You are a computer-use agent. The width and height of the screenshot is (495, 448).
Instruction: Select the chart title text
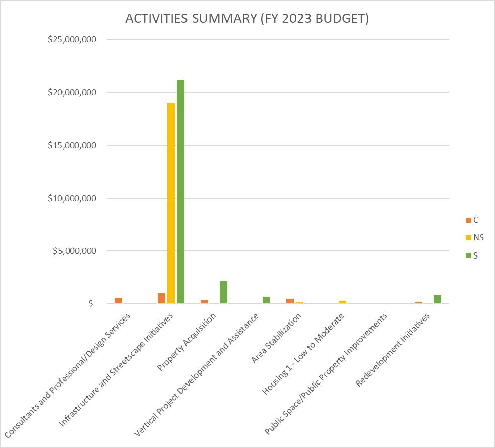[x=247, y=18]
